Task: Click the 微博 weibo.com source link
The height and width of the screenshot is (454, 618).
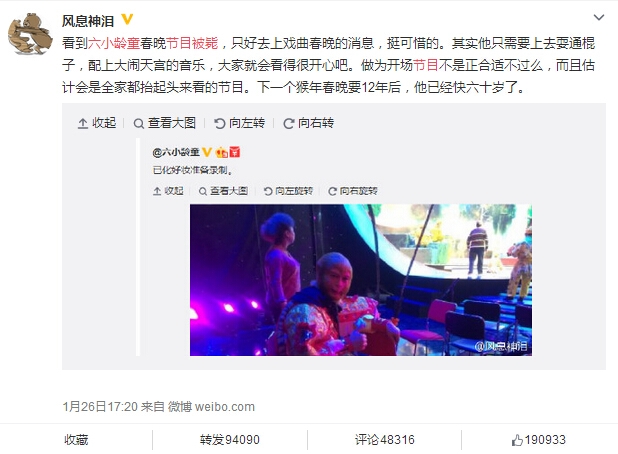Action: [x=211, y=406]
